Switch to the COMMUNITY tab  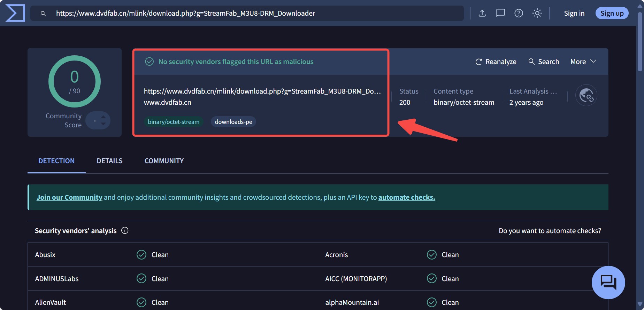(164, 161)
